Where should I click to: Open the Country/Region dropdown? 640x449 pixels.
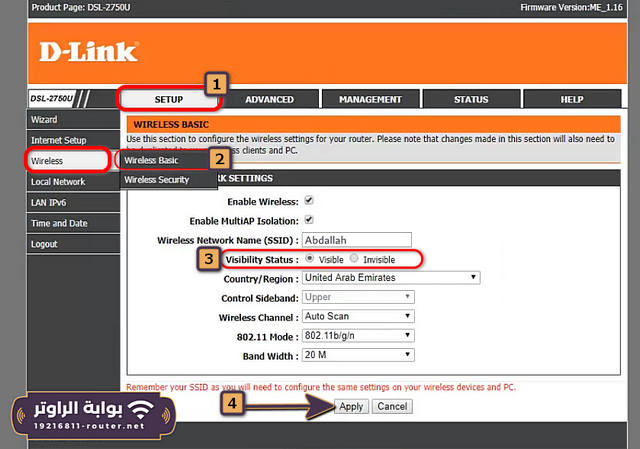(x=391, y=278)
